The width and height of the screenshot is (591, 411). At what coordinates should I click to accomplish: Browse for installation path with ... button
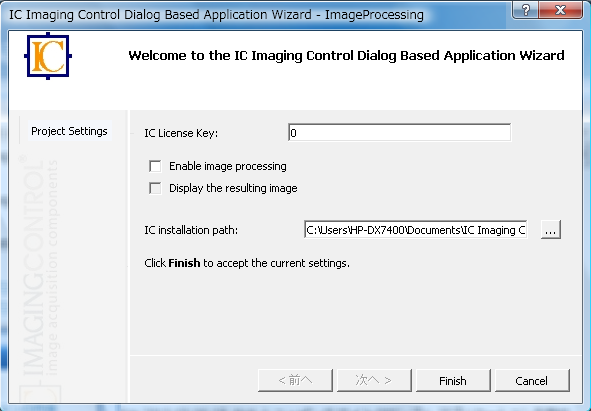pyautogui.click(x=551, y=230)
